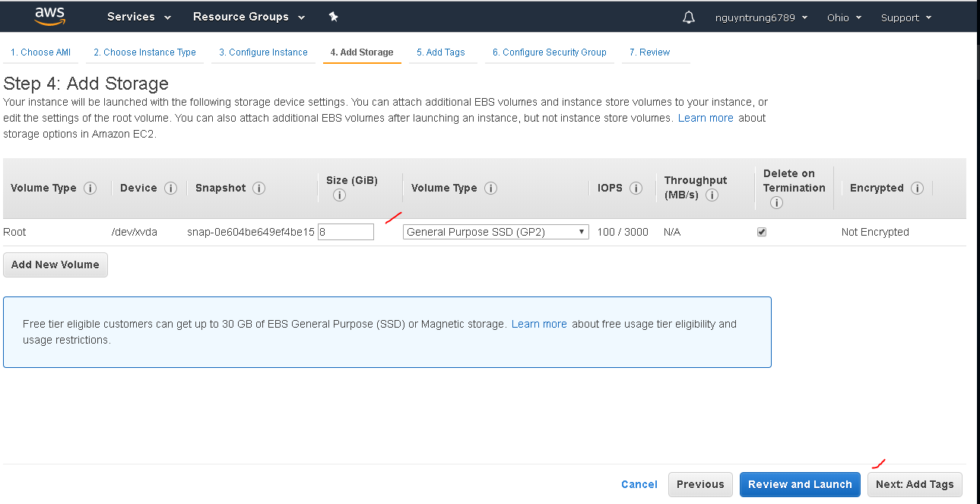Switch to 6. Configure Security Group tab

click(x=549, y=52)
